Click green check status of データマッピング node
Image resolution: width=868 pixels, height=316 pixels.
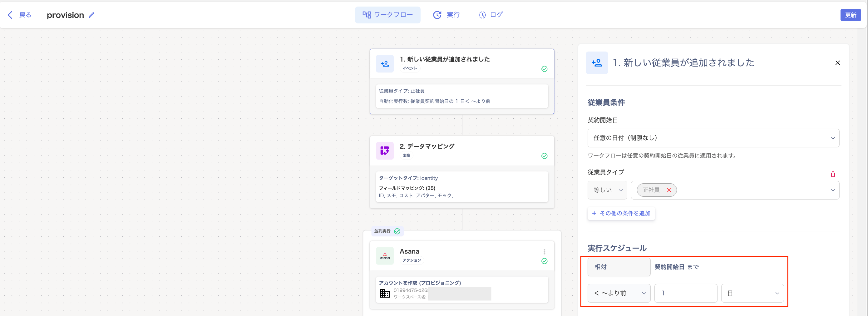tap(544, 156)
